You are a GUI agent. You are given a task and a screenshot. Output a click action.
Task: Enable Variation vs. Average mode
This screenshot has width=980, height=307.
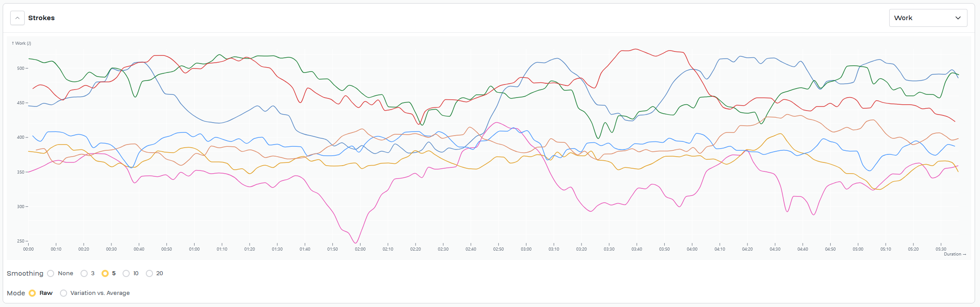[x=64, y=293]
